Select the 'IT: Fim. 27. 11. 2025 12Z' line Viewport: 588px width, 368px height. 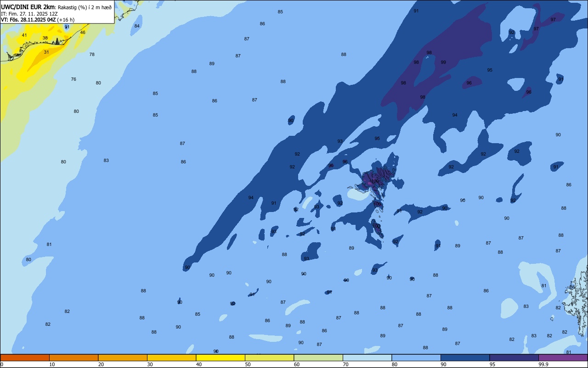coord(29,14)
